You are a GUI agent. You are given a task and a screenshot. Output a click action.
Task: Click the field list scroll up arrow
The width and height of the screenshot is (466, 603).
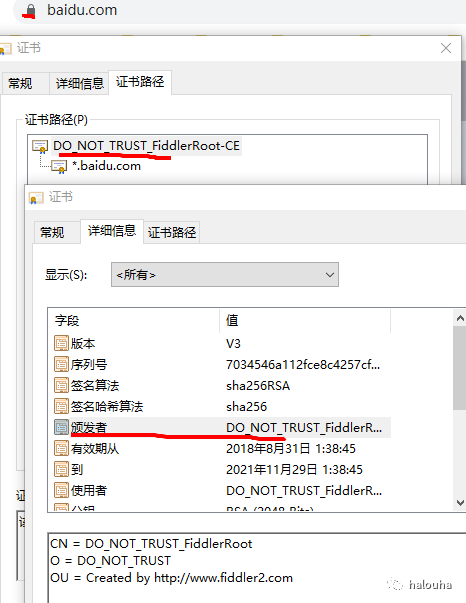click(x=460, y=318)
